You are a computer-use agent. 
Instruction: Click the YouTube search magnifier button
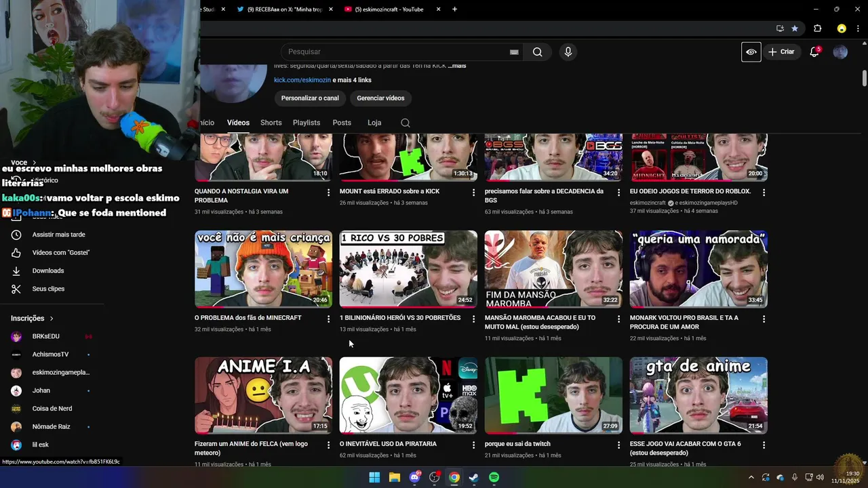537,52
